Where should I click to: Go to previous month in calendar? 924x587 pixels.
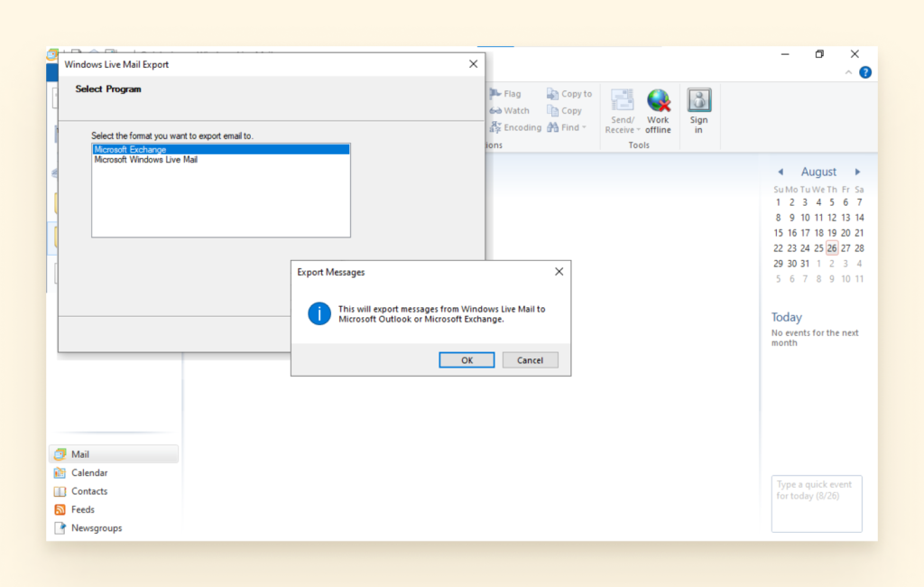click(781, 172)
